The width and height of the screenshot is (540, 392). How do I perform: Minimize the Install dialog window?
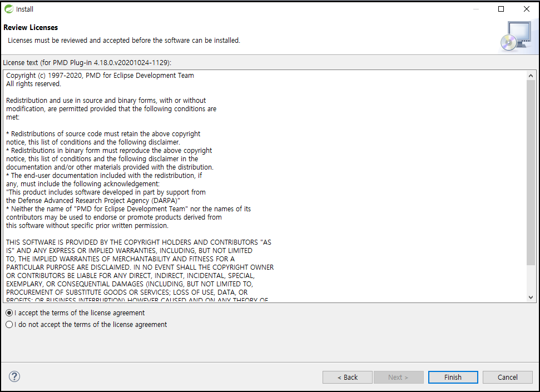coord(476,9)
